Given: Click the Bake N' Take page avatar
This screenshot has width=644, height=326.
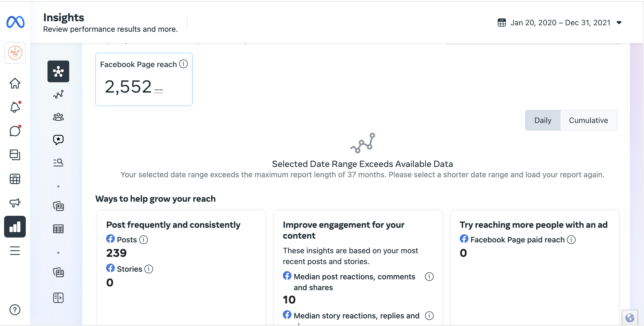Looking at the screenshot, I should click(15, 53).
